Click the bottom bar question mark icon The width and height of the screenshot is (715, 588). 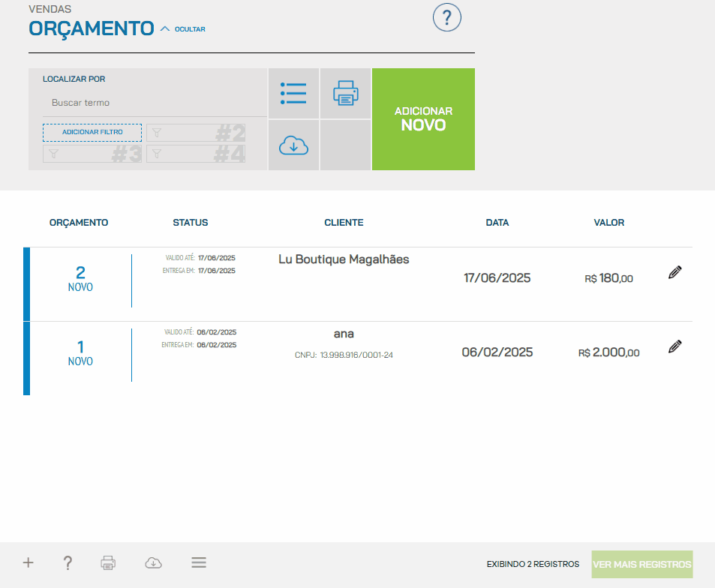point(68,562)
